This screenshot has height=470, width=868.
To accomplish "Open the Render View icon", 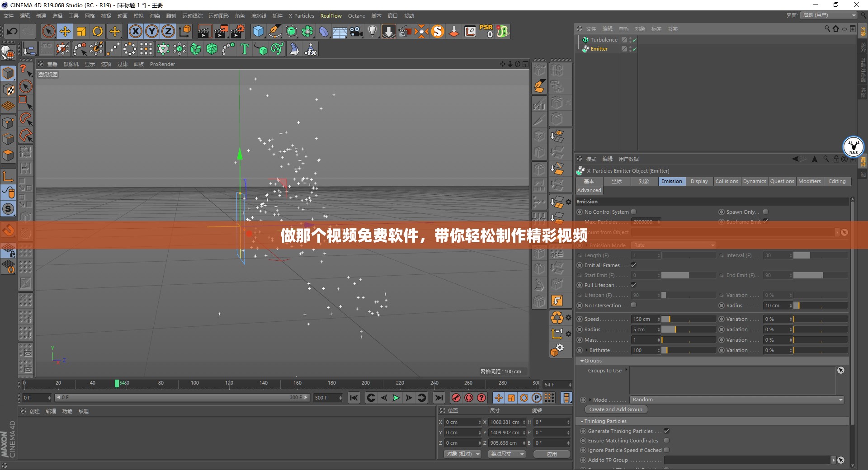I will (x=204, y=31).
